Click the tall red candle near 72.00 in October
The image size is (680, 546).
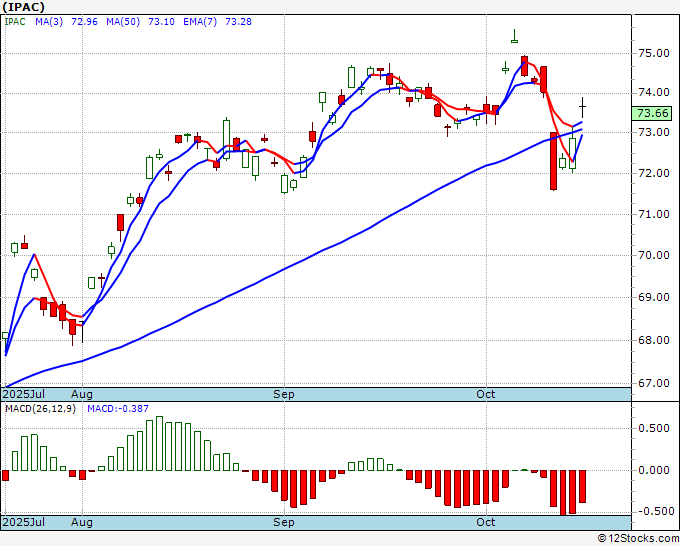pos(553,161)
